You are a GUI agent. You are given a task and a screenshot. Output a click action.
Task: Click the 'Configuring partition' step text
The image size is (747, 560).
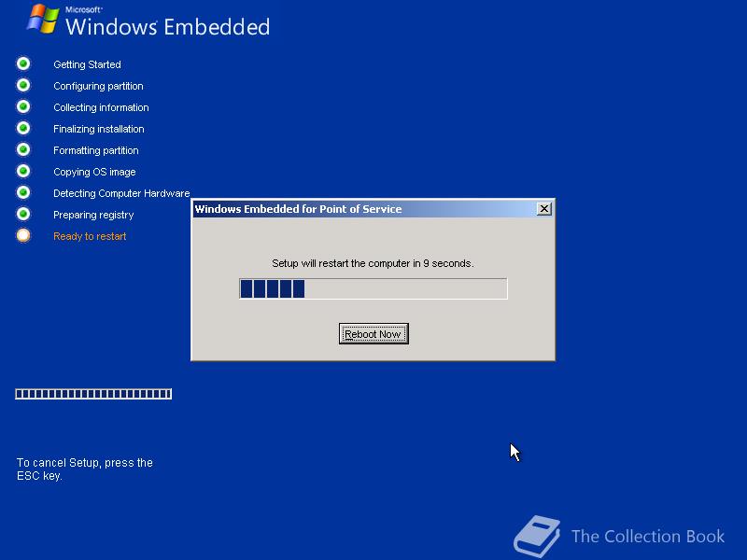[98, 86]
